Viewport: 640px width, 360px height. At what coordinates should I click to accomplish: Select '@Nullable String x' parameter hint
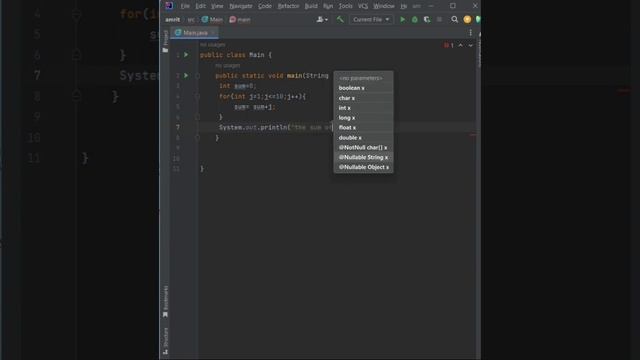tap(364, 157)
